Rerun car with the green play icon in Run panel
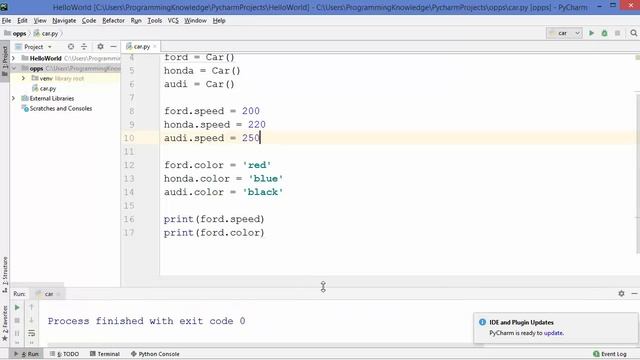The image size is (640, 360). point(17,307)
